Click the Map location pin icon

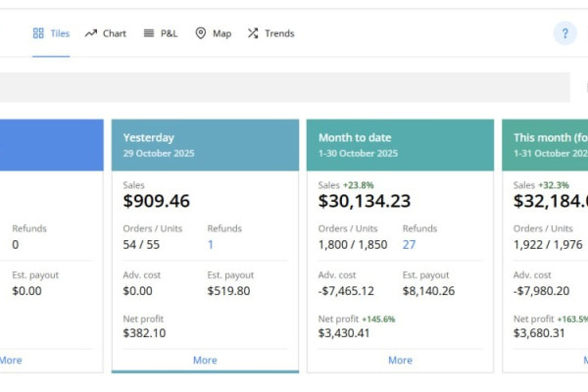[201, 33]
